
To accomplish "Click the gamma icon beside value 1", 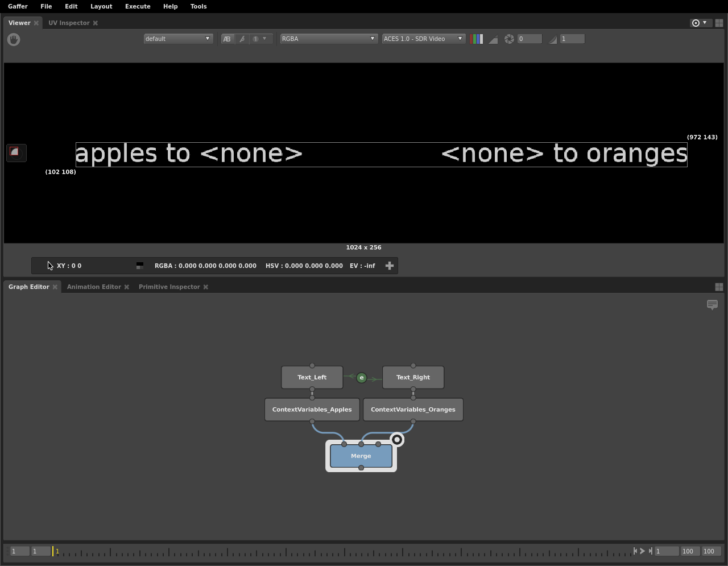I will (553, 39).
